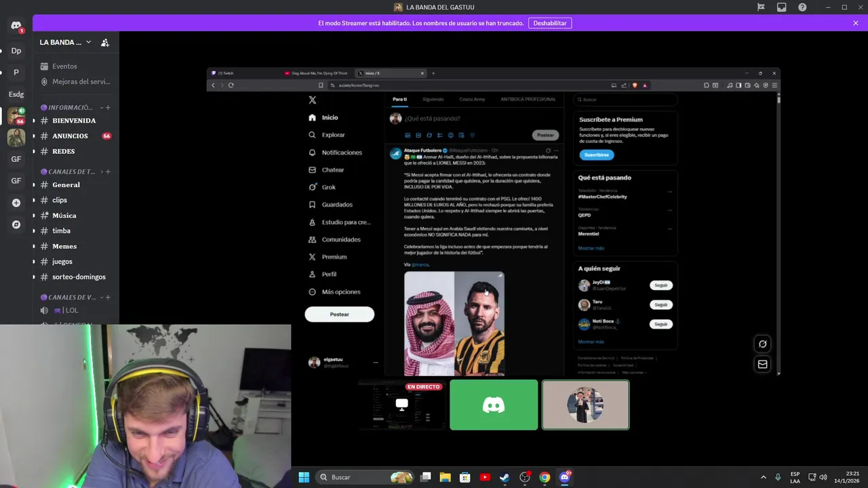
Task: Open the Task View taskbar icon
Action: tap(425, 477)
